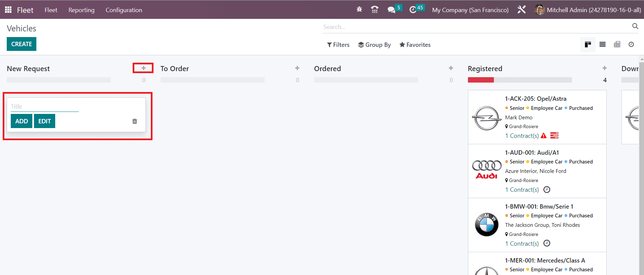
Task: Click driver name Mark Demo
Action: pos(519,118)
